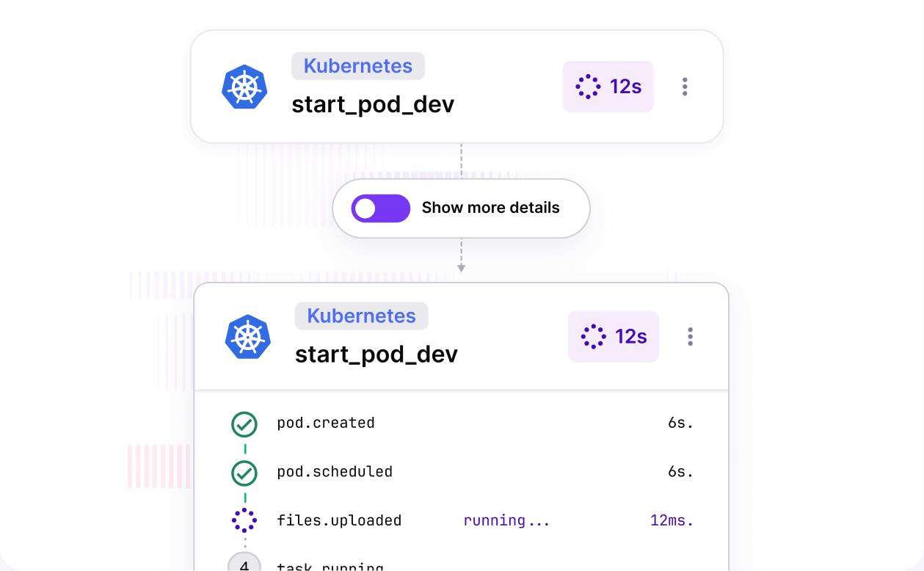Screen dimensions: 924x571
Task: Click the 12ms. duration for files.uploaded
Action: point(672,520)
